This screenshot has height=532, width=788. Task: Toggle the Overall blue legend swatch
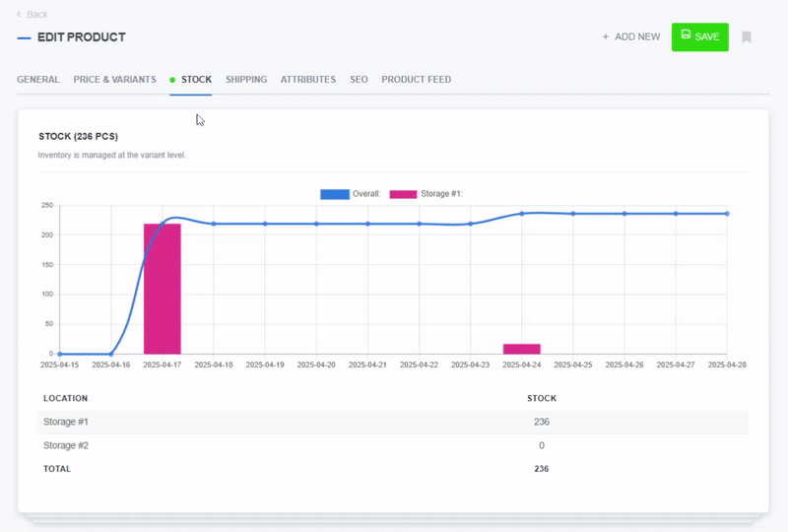(x=335, y=194)
